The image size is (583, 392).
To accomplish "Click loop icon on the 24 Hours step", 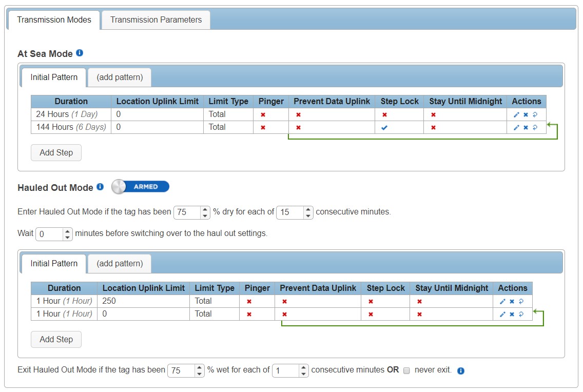I will 535,114.
